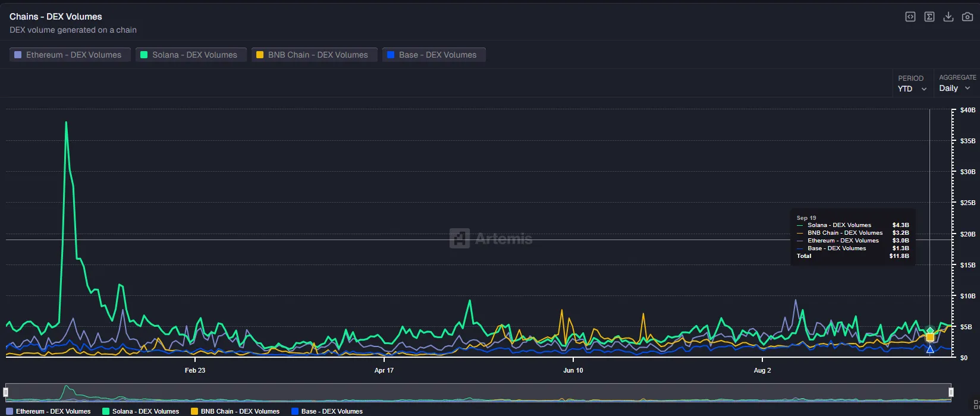Click Base - DEX Volumes in bottom legend
Image resolution: width=980 pixels, height=416 pixels.
pos(327,411)
